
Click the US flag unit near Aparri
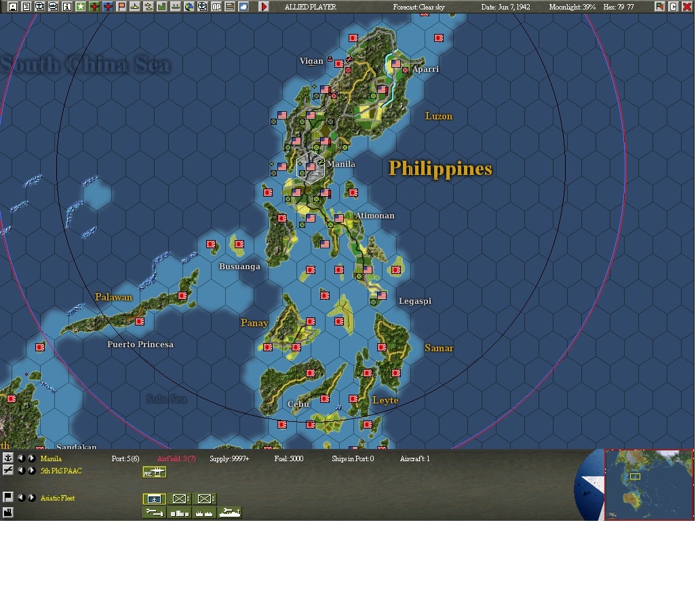[396, 64]
